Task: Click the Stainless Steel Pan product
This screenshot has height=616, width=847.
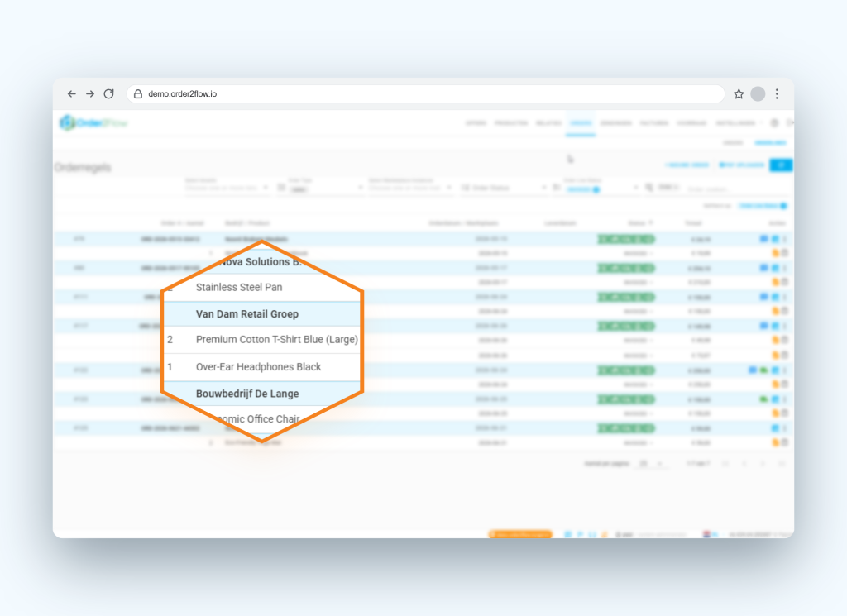Action: pyautogui.click(x=239, y=287)
